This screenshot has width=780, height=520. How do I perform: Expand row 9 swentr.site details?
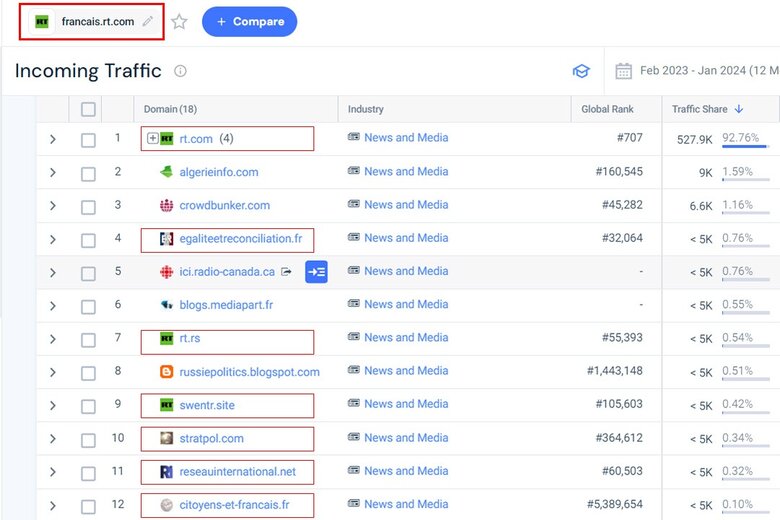pos(53,406)
